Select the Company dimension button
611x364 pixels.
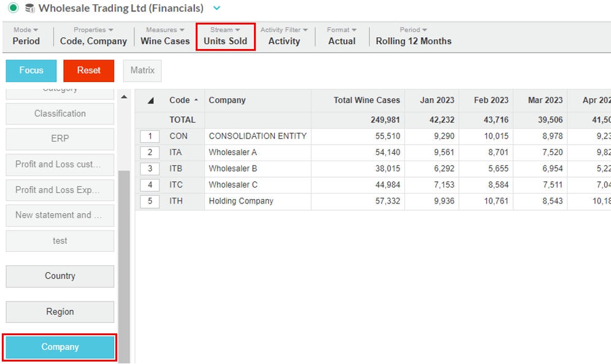pos(60,347)
